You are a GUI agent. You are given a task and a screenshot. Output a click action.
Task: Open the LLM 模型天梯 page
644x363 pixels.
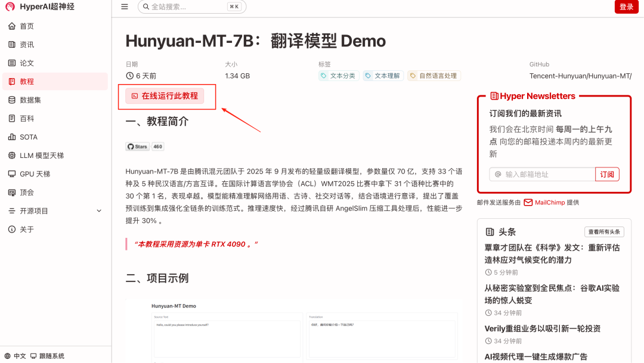click(x=41, y=156)
